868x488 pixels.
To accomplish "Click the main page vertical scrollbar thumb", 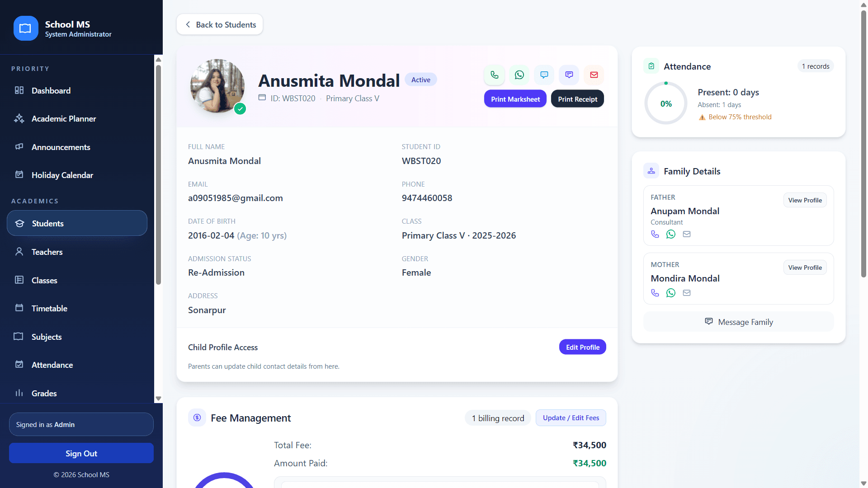I will (x=863, y=144).
